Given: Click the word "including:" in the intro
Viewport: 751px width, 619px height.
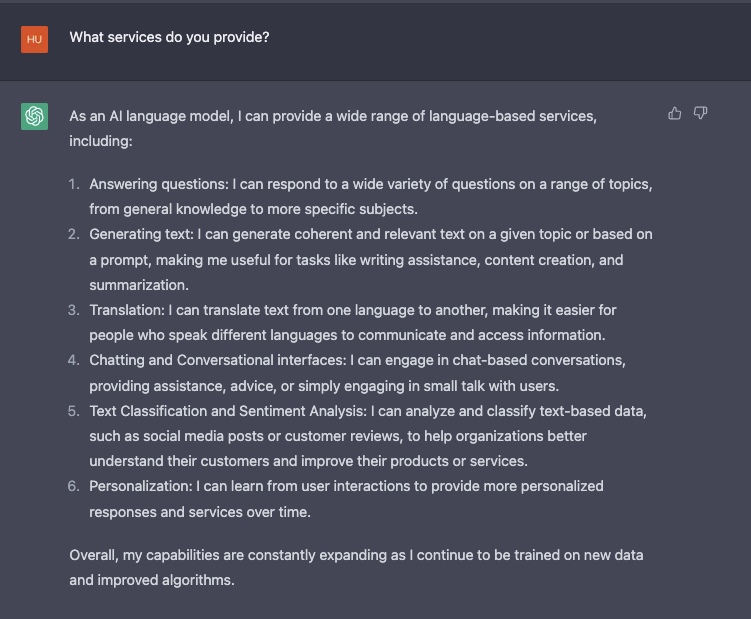Looking at the screenshot, I should (x=100, y=142).
